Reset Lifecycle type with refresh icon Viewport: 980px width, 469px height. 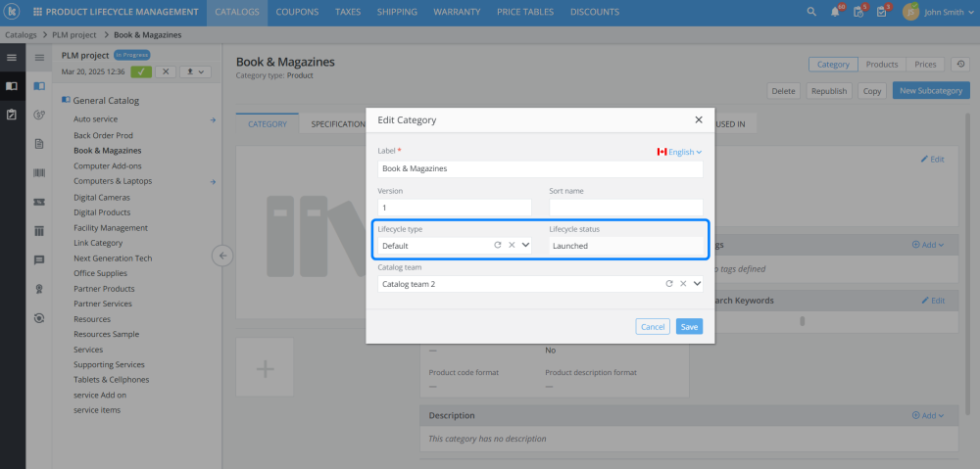(x=498, y=246)
